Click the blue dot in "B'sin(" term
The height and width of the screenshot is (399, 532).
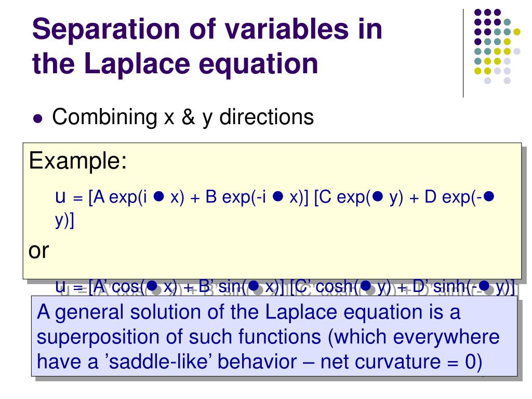pos(254,286)
